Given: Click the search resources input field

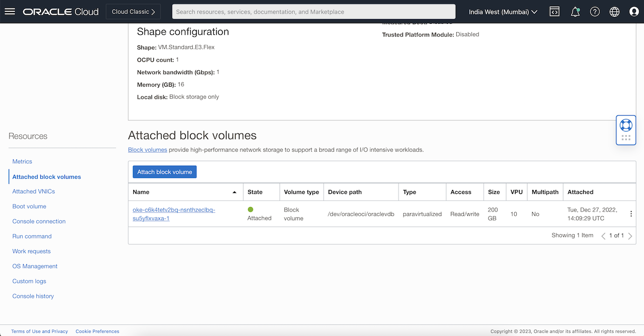Looking at the screenshot, I should (x=313, y=12).
